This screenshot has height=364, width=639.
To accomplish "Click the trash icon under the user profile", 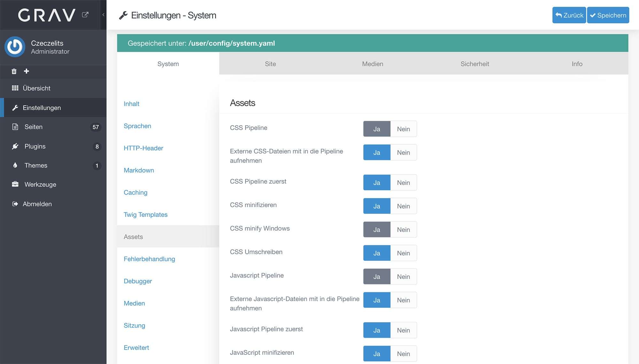I will pos(14,71).
